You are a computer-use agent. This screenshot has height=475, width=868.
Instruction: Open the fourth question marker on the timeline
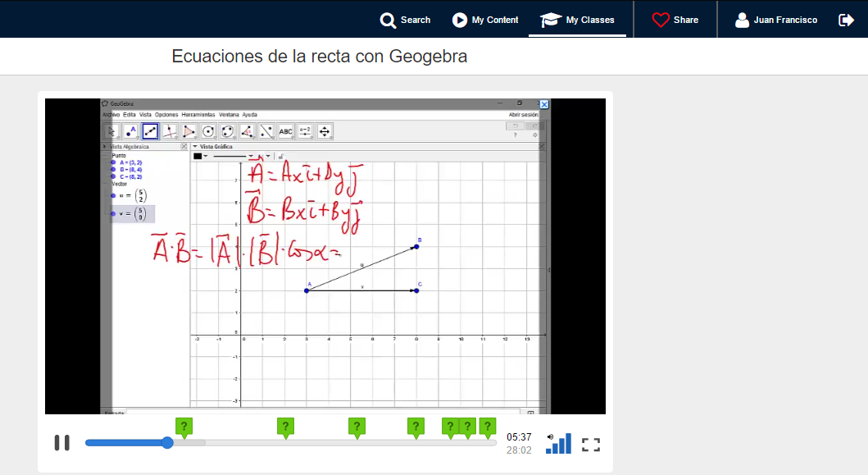(416, 427)
